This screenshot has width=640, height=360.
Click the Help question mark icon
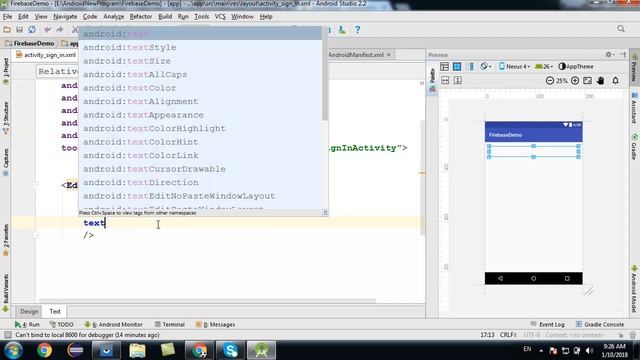click(358, 29)
